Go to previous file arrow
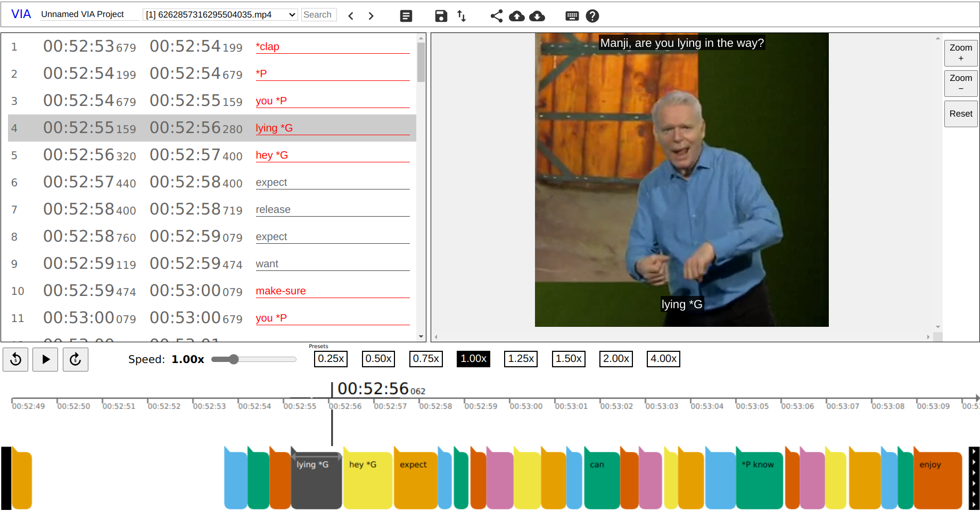 [x=351, y=16]
